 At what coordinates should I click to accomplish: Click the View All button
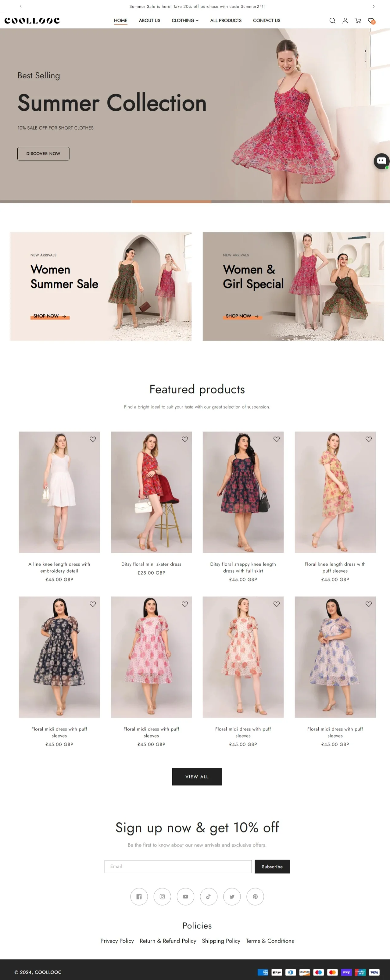pyautogui.click(x=197, y=777)
